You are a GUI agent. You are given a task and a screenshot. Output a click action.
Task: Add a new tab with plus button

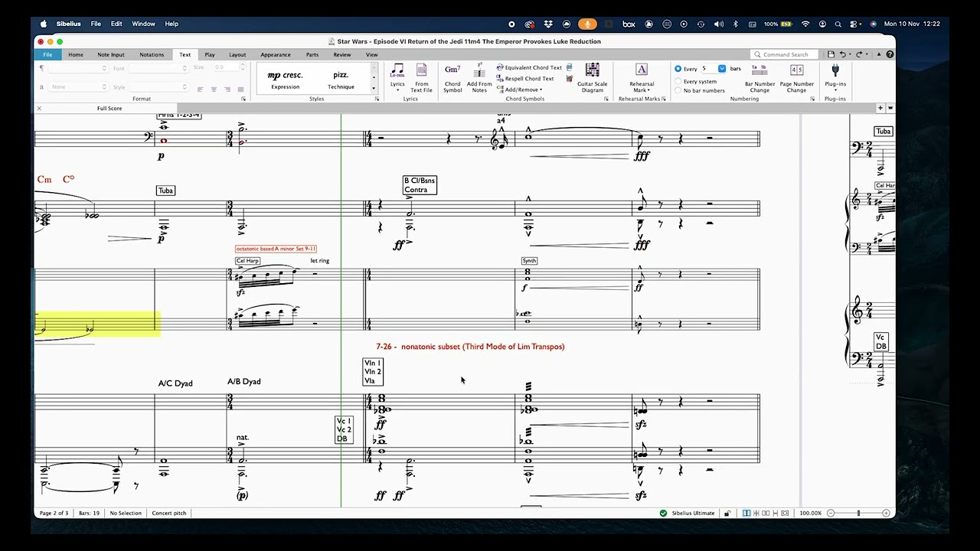coord(880,108)
